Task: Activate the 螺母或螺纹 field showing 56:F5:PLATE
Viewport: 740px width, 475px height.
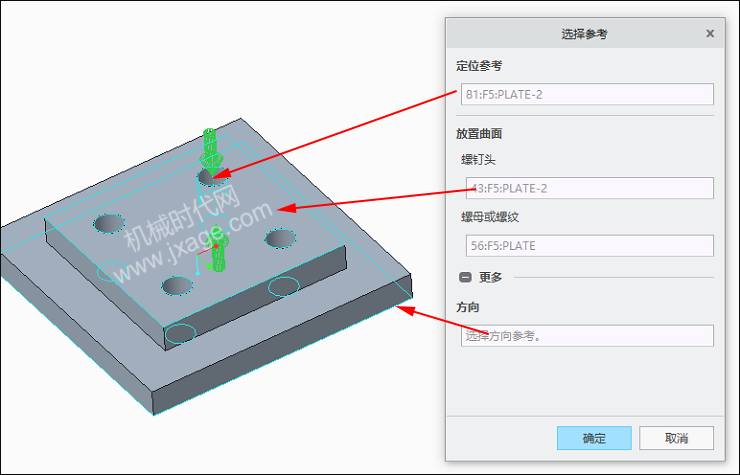Action: click(589, 246)
